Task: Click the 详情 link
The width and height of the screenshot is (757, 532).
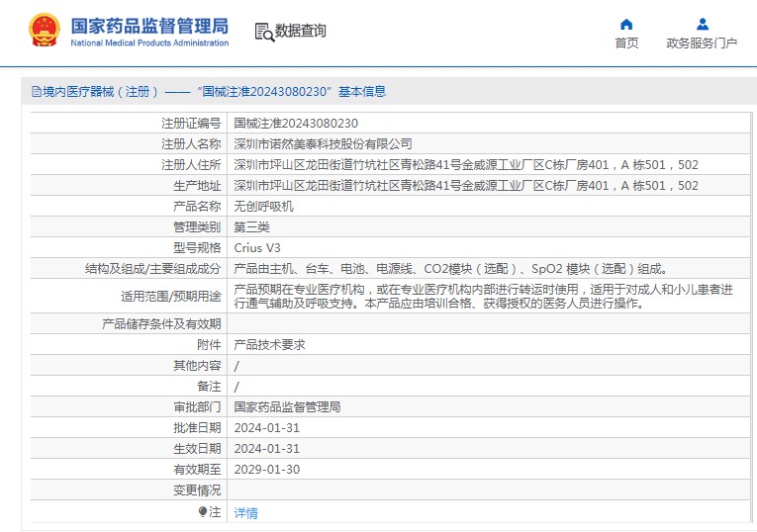Action: (x=245, y=513)
